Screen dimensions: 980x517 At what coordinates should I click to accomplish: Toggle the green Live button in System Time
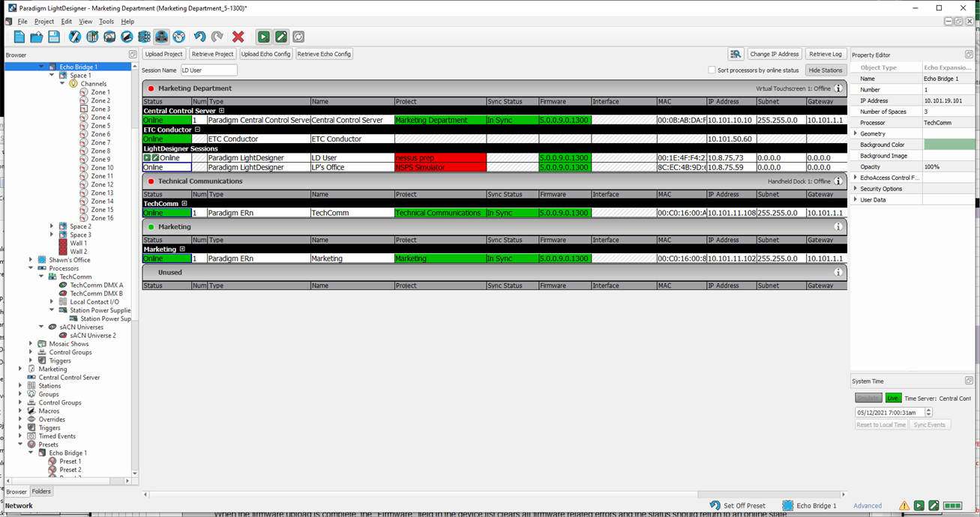tap(893, 398)
